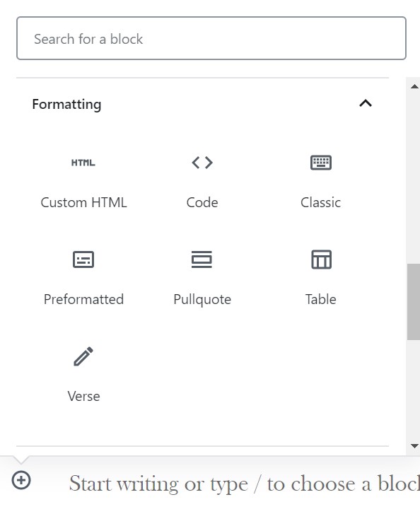420x531 pixels.
Task: Open the add block plus icon
Action: click(x=21, y=480)
